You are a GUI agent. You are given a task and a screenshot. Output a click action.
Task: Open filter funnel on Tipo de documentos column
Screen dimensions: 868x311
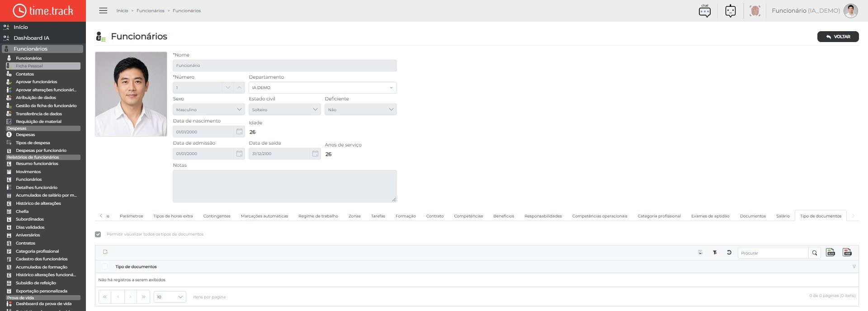[x=854, y=267]
